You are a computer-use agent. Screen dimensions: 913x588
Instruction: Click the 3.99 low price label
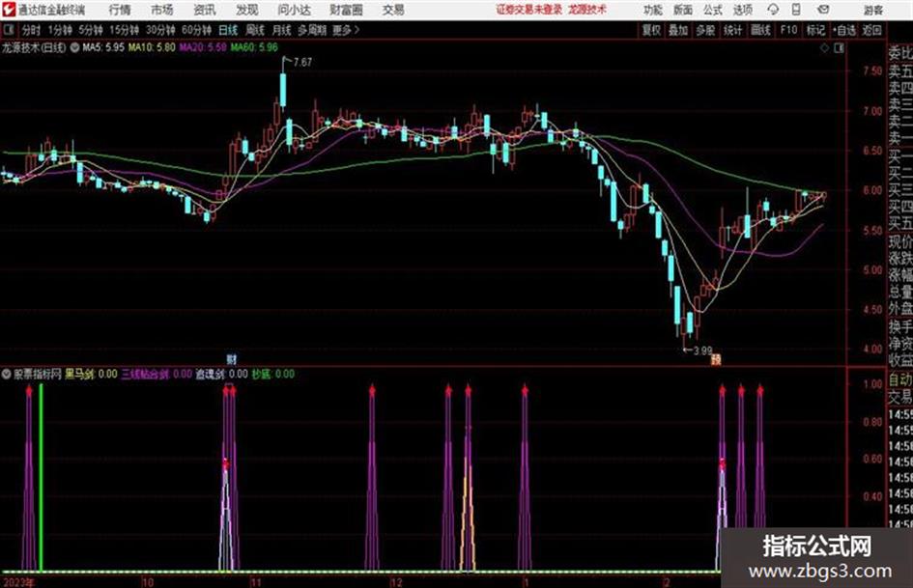(x=702, y=350)
